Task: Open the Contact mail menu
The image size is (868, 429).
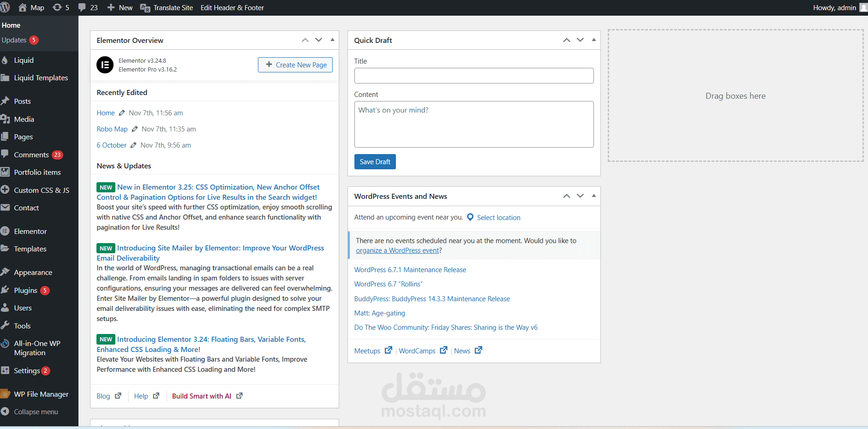Action: click(26, 208)
